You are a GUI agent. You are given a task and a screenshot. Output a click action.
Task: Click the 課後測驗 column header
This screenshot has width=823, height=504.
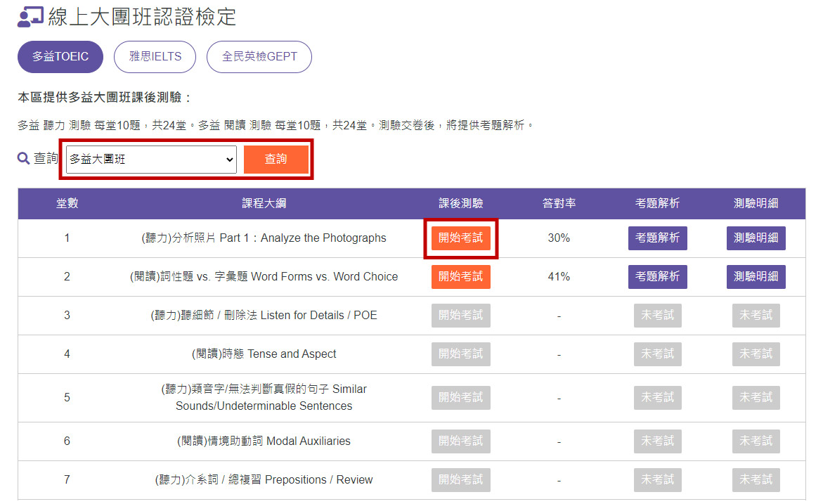(x=461, y=204)
